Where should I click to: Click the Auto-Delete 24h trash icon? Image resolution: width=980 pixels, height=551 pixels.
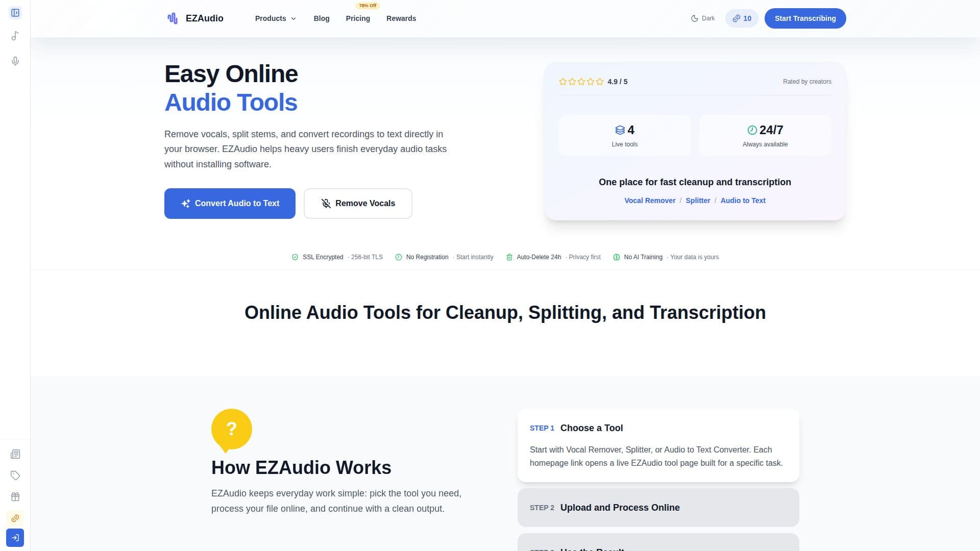point(509,257)
